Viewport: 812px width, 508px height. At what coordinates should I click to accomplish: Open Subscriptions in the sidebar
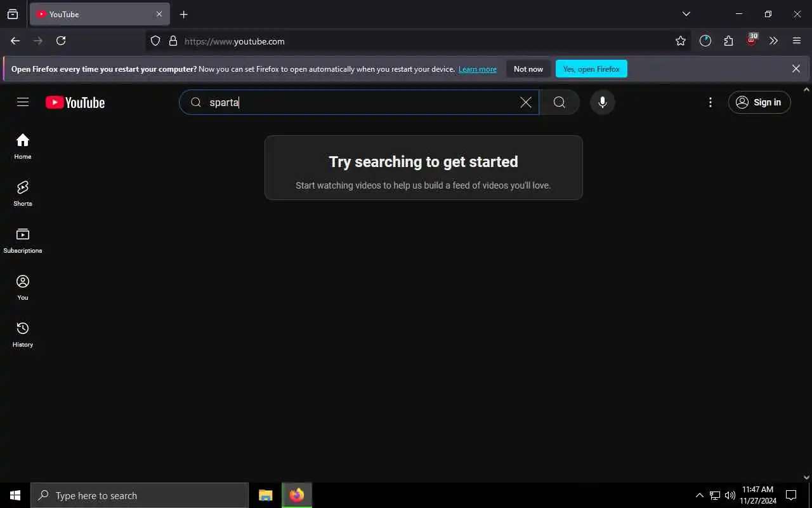(23, 241)
